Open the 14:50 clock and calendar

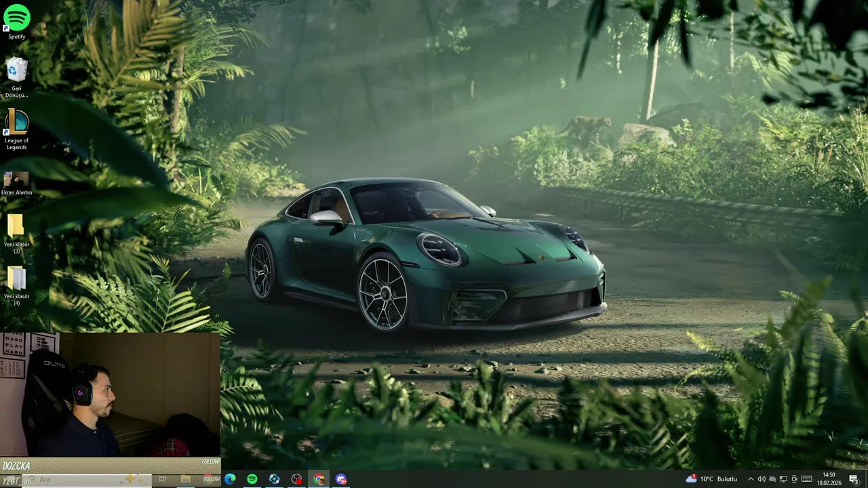[829, 479]
